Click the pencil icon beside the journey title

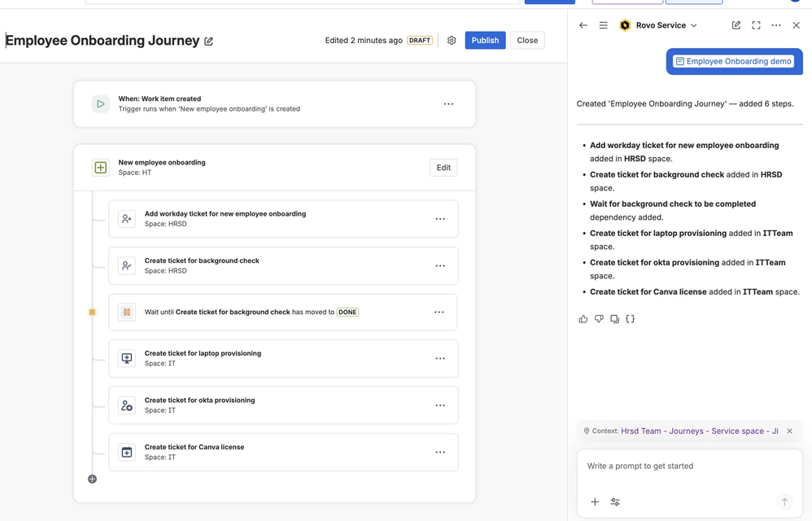[x=209, y=41]
